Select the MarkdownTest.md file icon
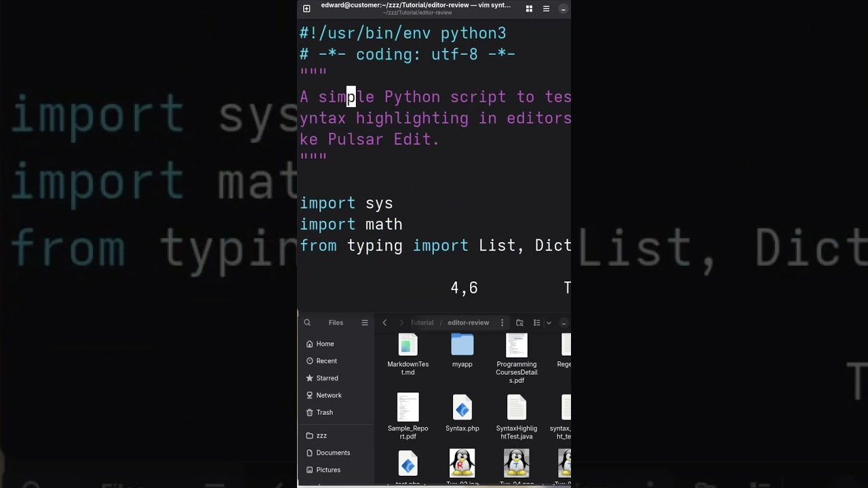The width and height of the screenshot is (868, 488). [x=408, y=345]
